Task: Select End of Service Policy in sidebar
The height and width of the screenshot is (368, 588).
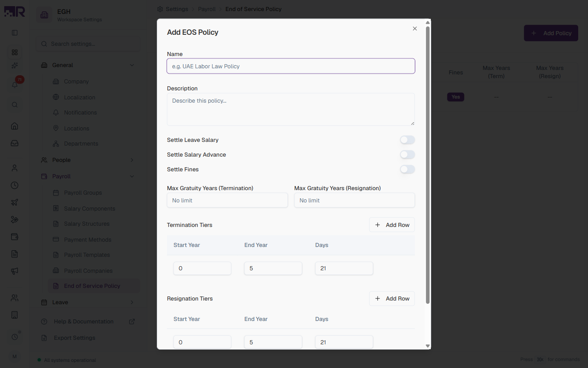Action: [x=94, y=286]
